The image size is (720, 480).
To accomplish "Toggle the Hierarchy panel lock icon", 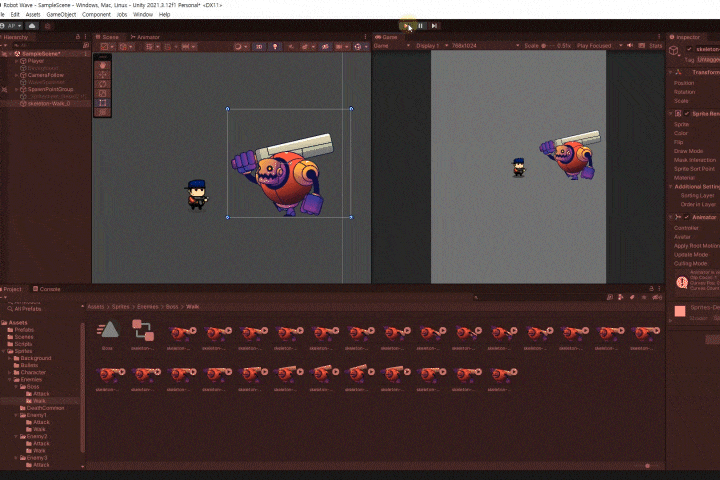I will point(78,37).
